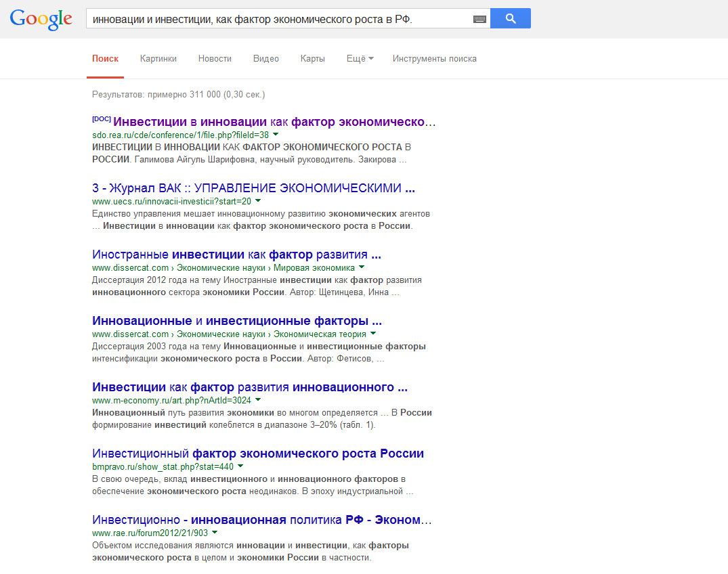Viewport: 728px width, 574px height.
Task: Switch to the Видео tab
Action: pyautogui.click(x=266, y=58)
